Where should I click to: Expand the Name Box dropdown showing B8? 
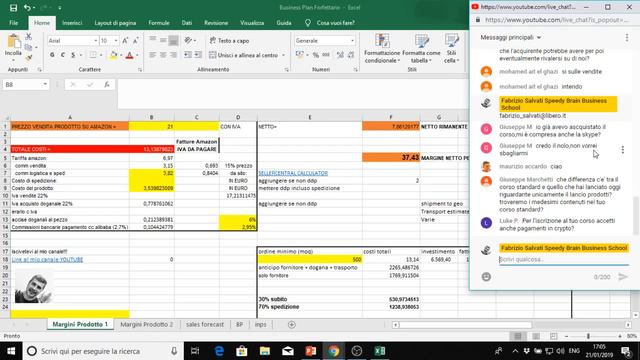point(44,84)
